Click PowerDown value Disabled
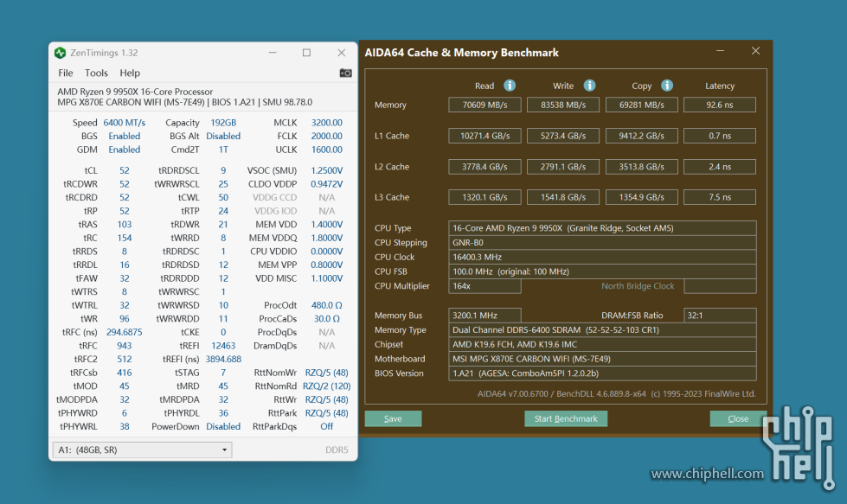 [223, 426]
